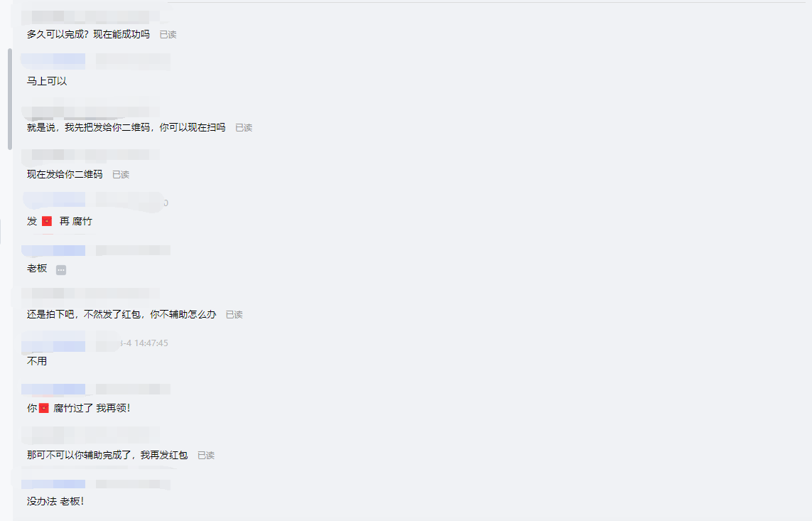Click the word 老板 in the short message
The image size is (812, 521).
coord(37,268)
